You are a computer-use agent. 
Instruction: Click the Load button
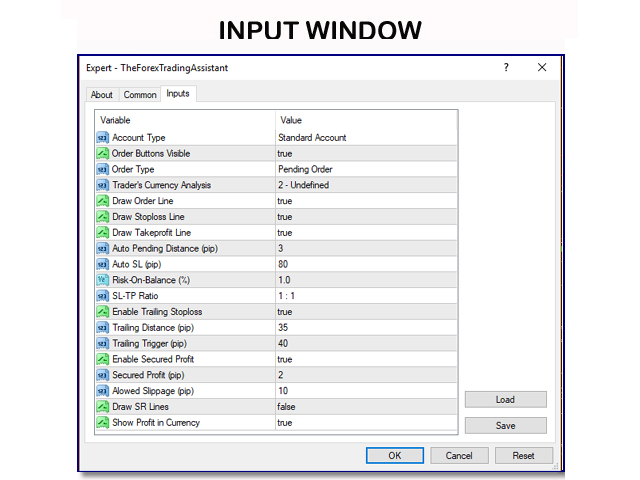tap(505, 400)
